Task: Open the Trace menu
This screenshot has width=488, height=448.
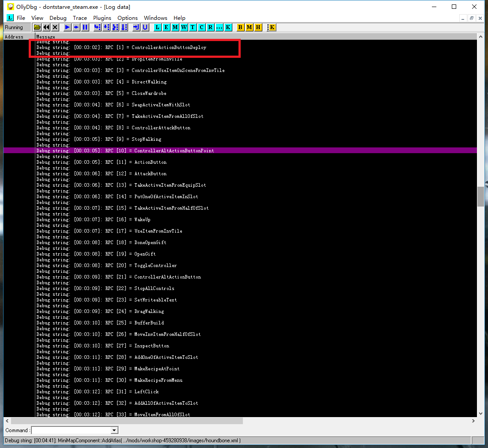Action: [x=79, y=18]
